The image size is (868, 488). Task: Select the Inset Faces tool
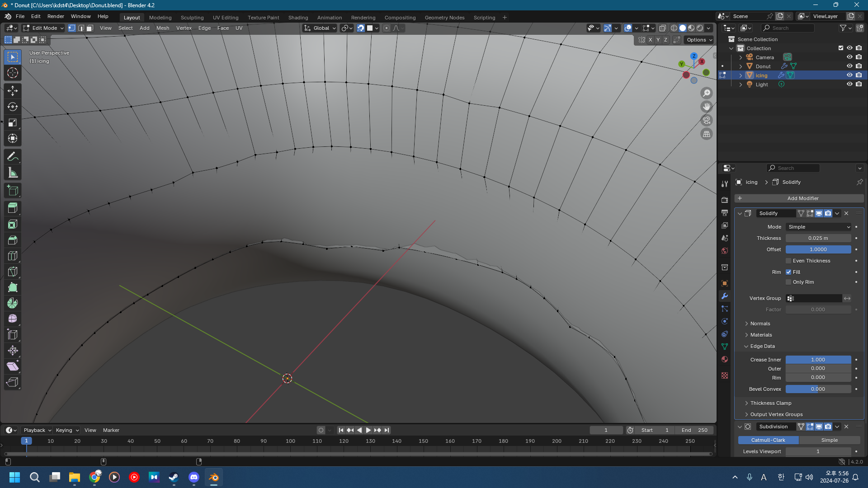(x=13, y=224)
